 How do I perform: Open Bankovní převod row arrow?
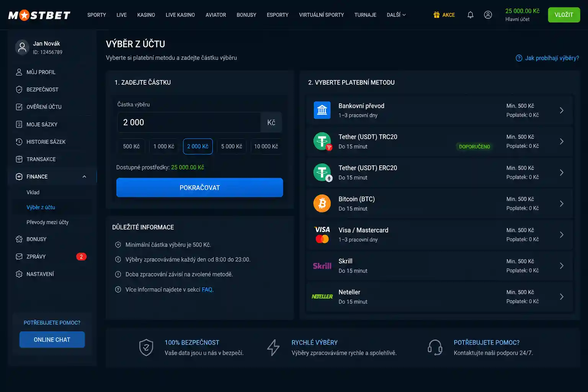562,110
